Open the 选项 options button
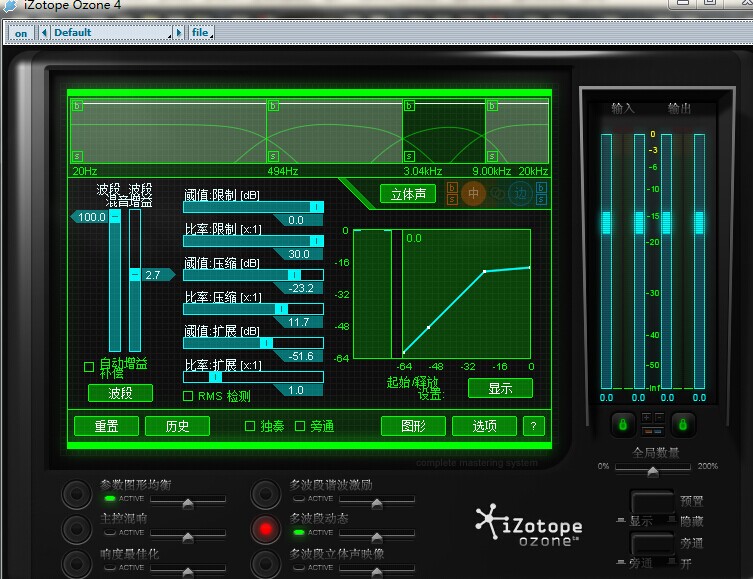Screen dimensions: 753x579 484,426
